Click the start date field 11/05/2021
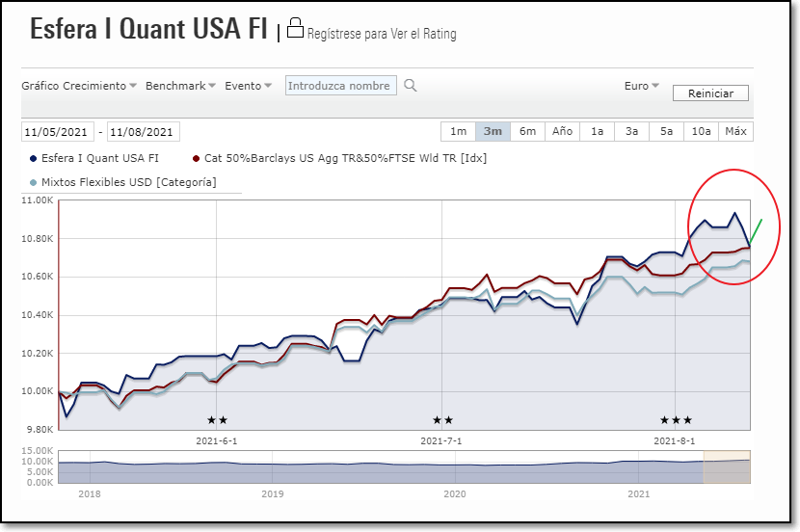 [58, 132]
